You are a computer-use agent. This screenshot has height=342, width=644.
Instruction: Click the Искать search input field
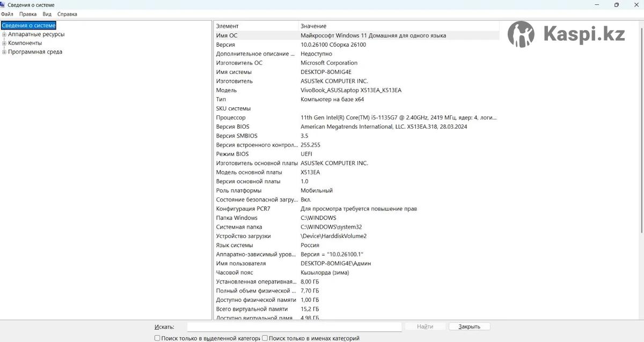[x=294, y=326]
